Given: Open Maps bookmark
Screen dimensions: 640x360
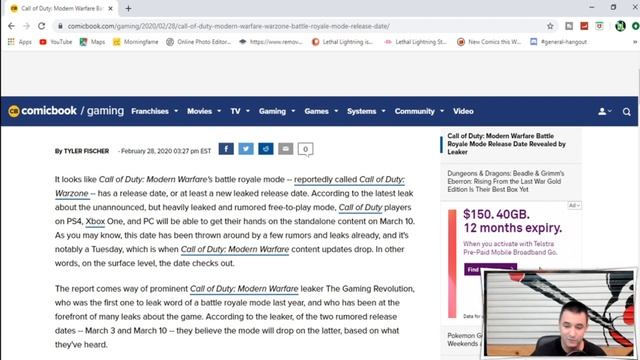Looking at the screenshot, I should (93, 42).
